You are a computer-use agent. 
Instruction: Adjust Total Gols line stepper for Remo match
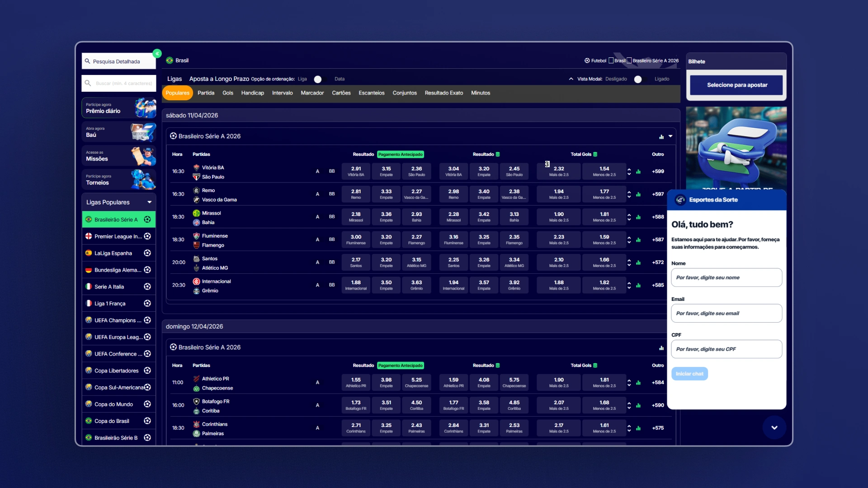[629, 194]
